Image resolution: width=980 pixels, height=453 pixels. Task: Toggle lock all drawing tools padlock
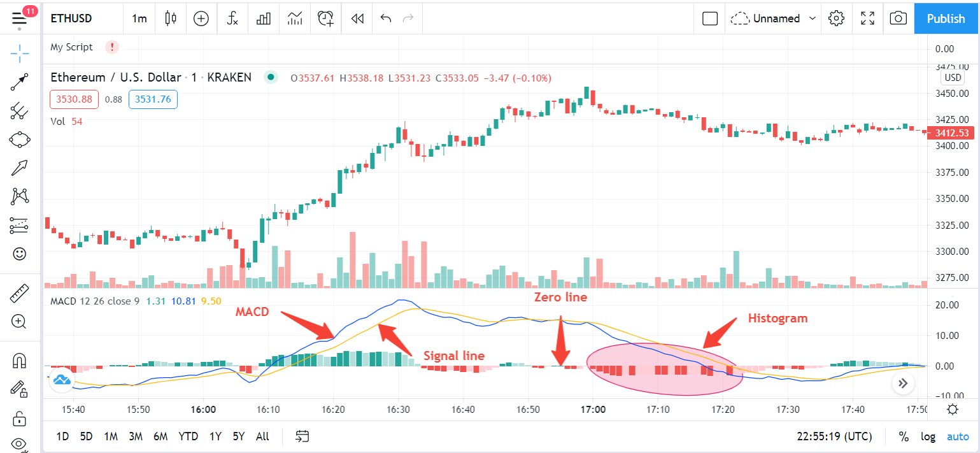(x=20, y=419)
